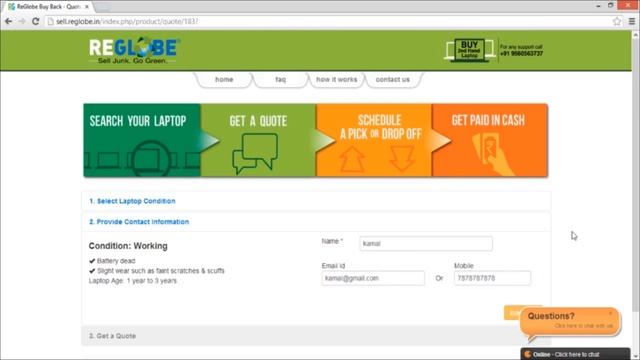Click the Mobile number input field
Image resolution: width=640 pixels, height=360 pixels.
pos(492,278)
